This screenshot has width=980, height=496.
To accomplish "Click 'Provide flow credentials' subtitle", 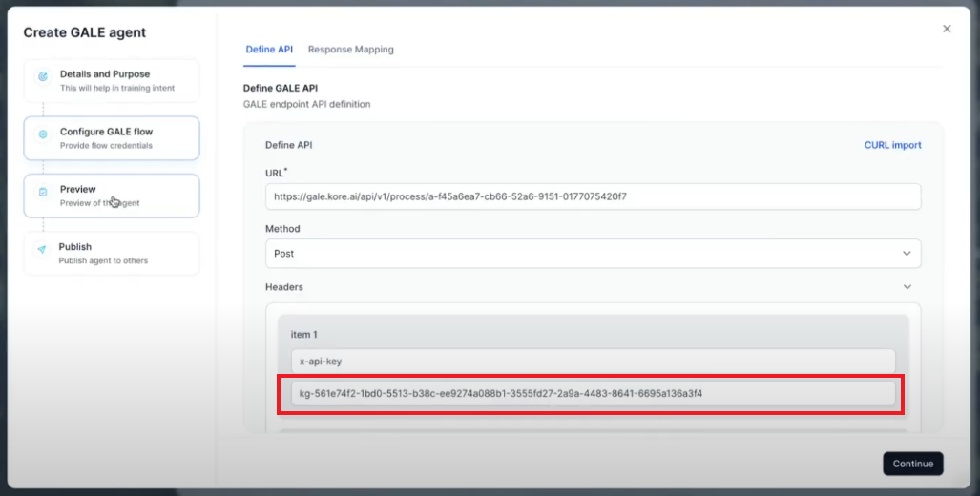I will pos(106,146).
